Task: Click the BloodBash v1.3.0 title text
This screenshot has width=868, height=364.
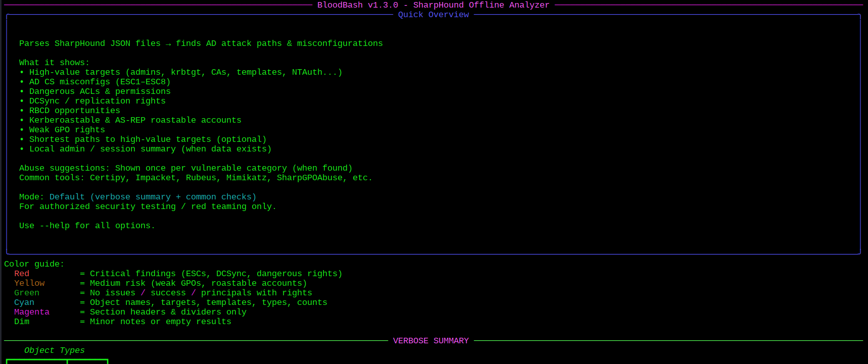Action: point(433,5)
